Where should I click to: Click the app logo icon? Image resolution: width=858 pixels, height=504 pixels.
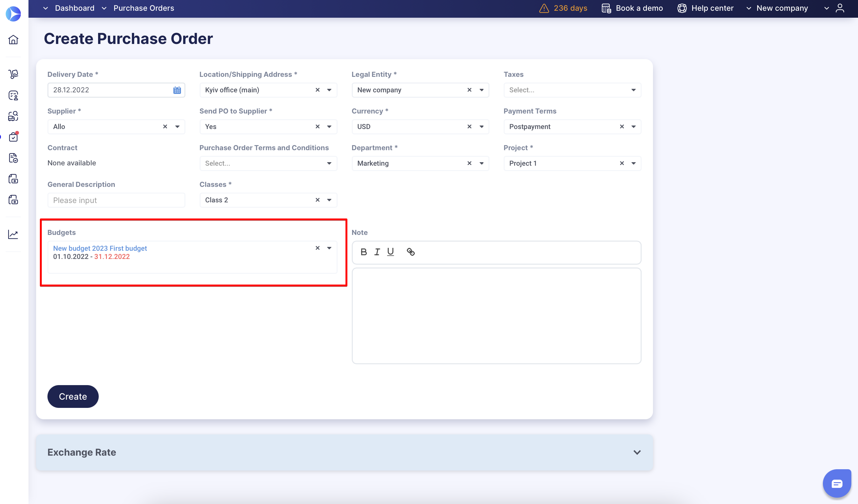click(x=13, y=14)
